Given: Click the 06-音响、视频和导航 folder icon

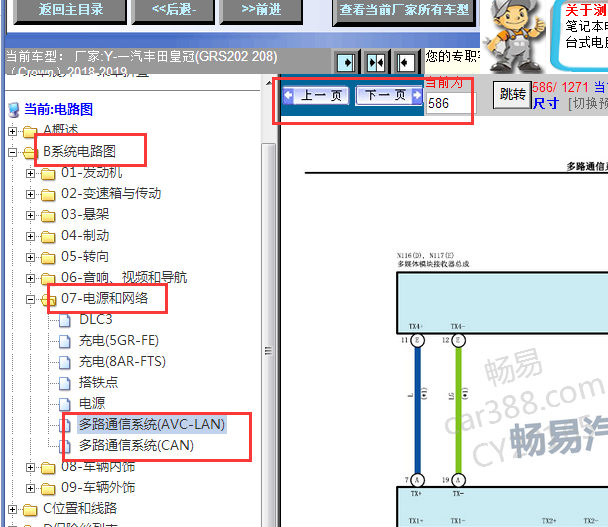Looking at the screenshot, I should (48, 278).
